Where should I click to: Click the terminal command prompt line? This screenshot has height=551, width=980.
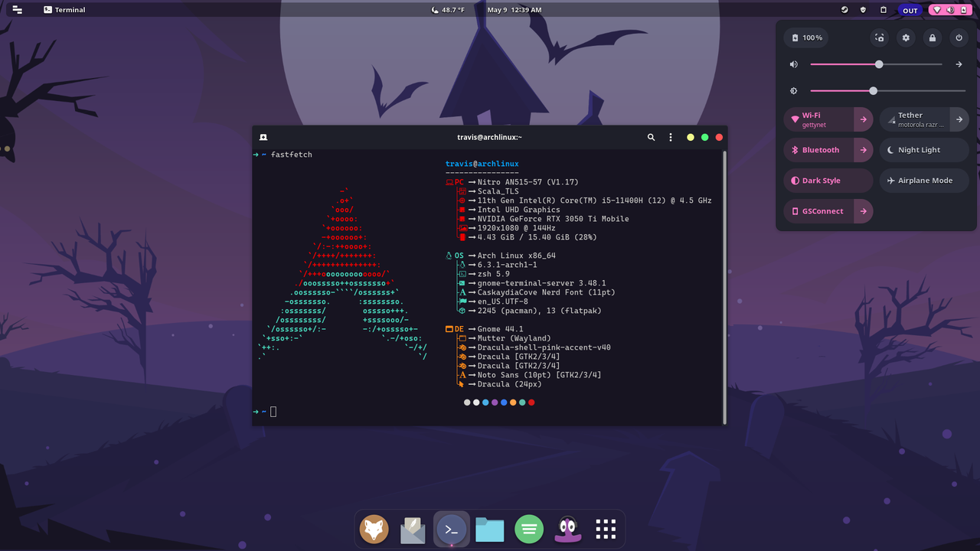(487, 412)
